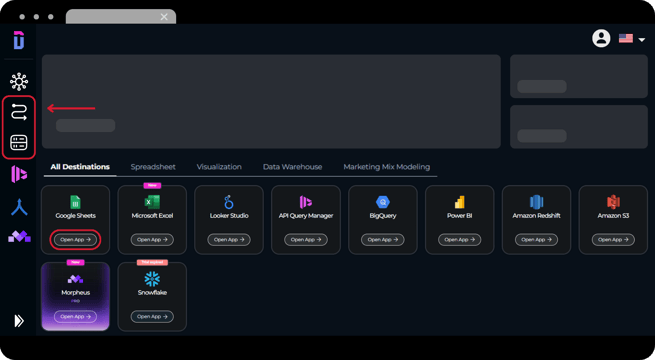Click the Google Sheets label text
The height and width of the screenshot is (360, 655).
pyautogui.click(x=76, y=215)
